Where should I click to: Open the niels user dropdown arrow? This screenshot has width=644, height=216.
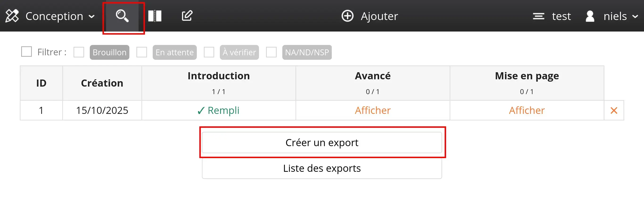pyautogui.click(x=635, y=17)
